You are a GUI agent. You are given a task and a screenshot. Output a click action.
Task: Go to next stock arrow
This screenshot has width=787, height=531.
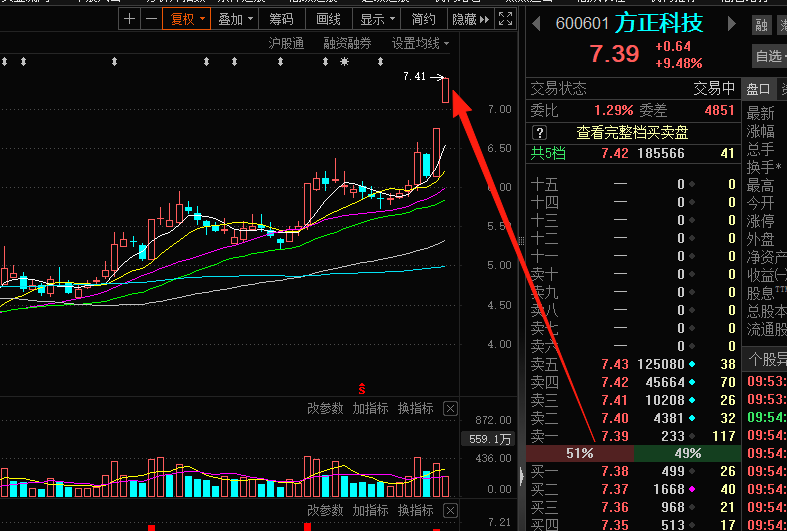click(x=731, y=24)
